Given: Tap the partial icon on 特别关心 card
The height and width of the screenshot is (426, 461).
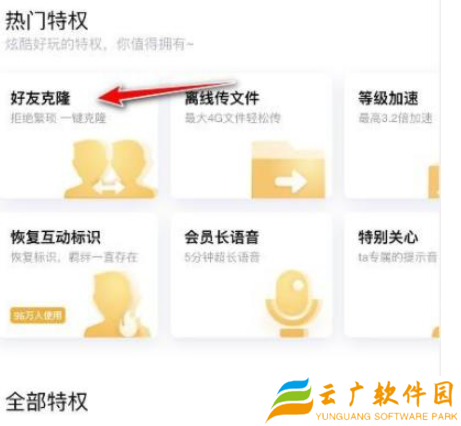Looking at the screenshot, I should pyautogui.click(x=436, y=332).
